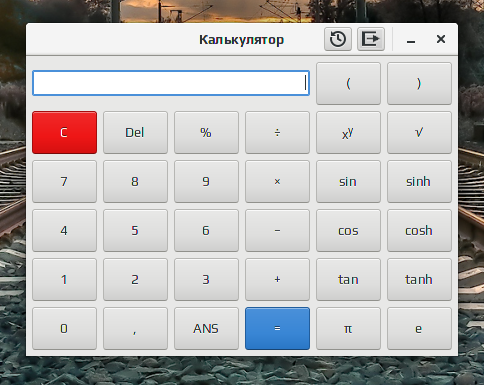Minimize the Калькулятор window
The width and height of the screenshot is (484, 385).
[411, 40]
